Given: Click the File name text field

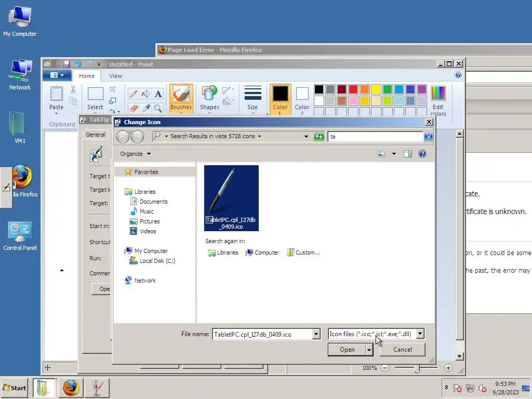Looking at the screenshot, I should [x=262, y=334].
